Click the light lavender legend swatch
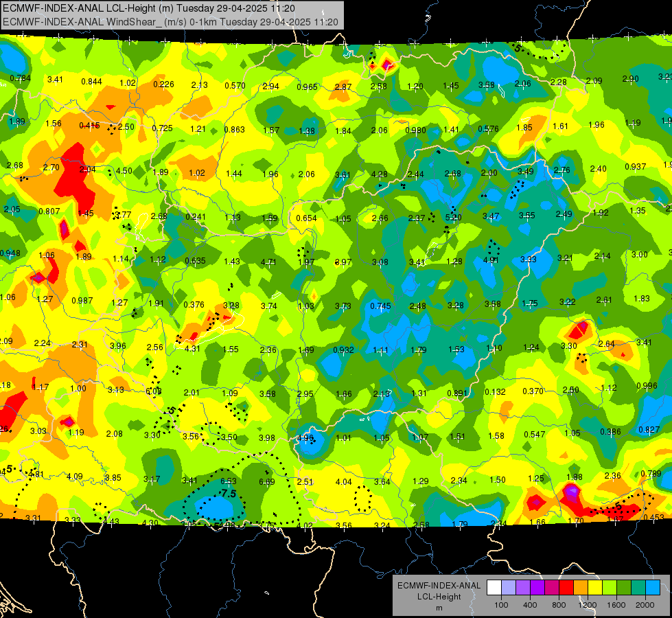Image resolution: width=672 pixels, height=618 pixels. (509, 587)
